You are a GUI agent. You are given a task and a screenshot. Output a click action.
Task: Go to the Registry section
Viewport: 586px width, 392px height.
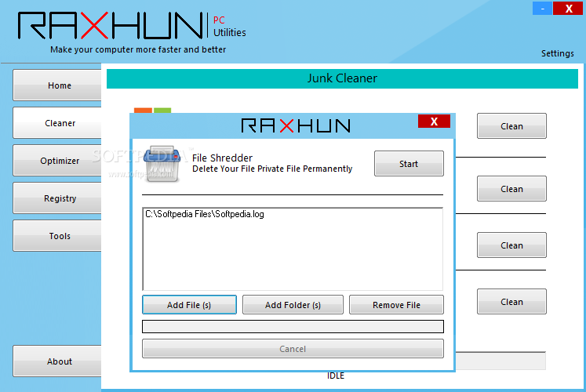[57, 198]
